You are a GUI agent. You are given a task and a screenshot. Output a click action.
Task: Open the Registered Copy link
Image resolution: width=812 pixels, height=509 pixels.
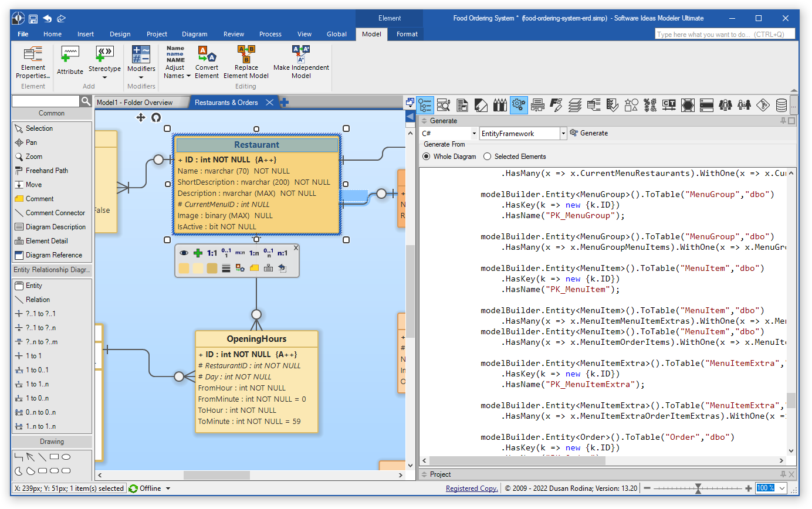coord(471,488)
